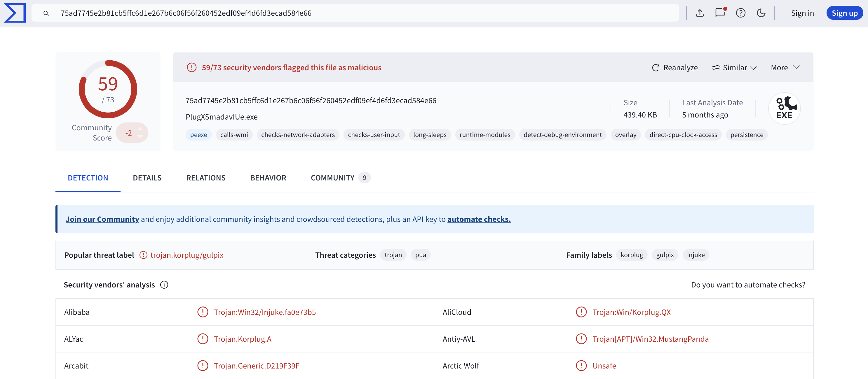868x379 pixels.
Task: Click the file hash text in summary
Action: [311, 101]
